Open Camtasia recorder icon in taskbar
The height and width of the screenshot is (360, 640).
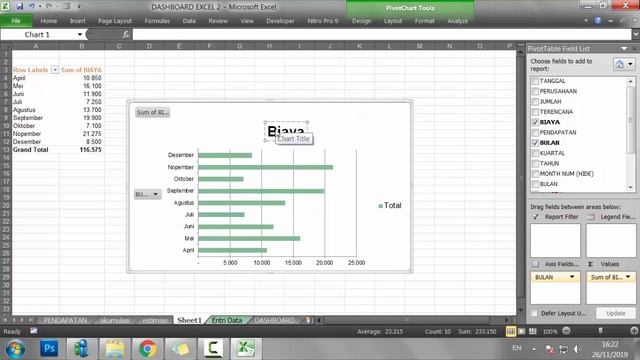(x=213, y=349)
